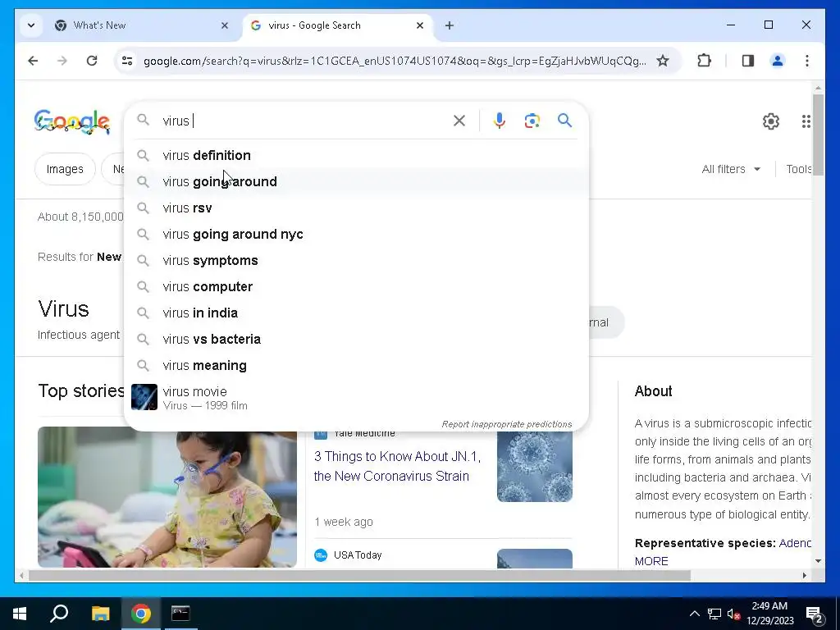Start voice search with the microphone

500,121
